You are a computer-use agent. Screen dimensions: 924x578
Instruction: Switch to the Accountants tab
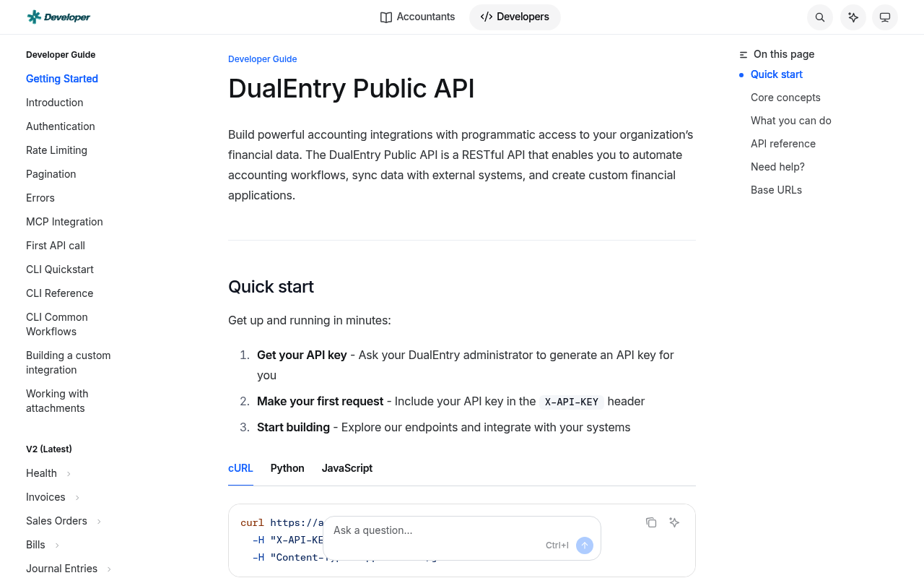click(418, 17)
